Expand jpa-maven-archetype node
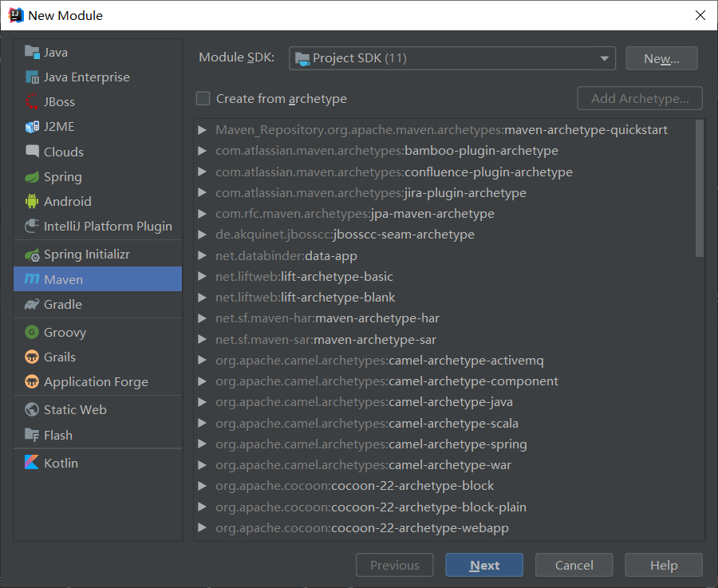Screen dimensions: 718x588 pyautogui.click(x=202, y=213)
